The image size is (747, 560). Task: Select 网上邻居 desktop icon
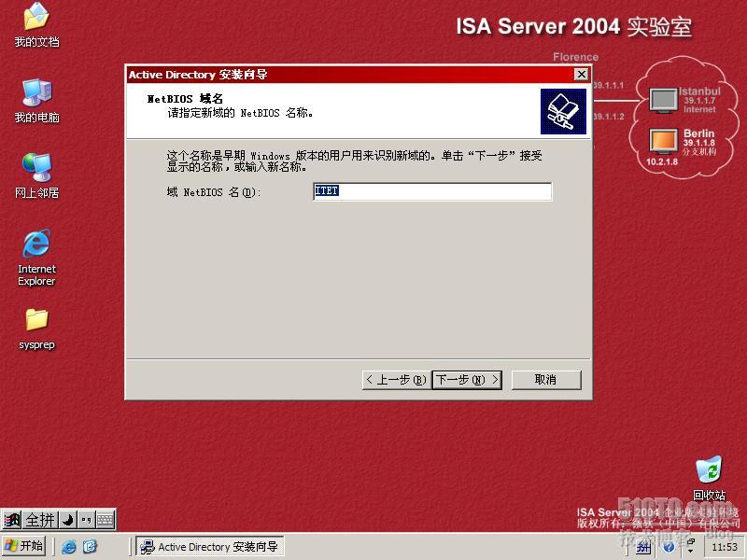(36, 176)
